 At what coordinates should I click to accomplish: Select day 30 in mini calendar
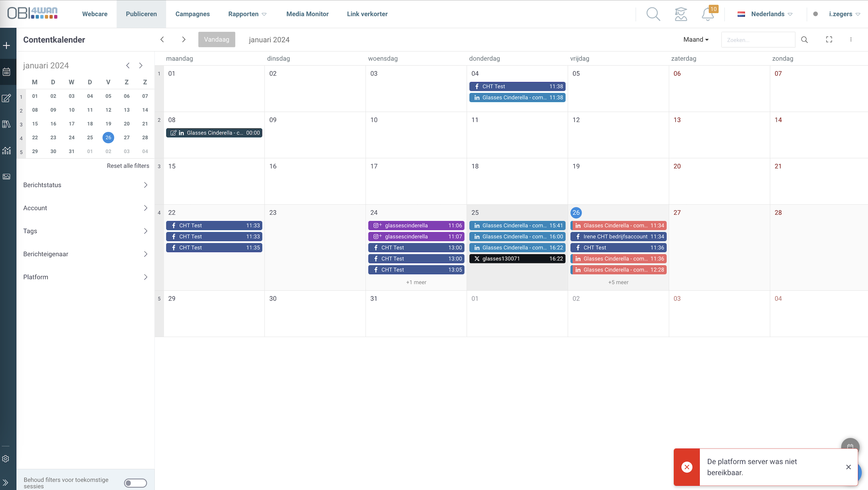click(53, 151)
